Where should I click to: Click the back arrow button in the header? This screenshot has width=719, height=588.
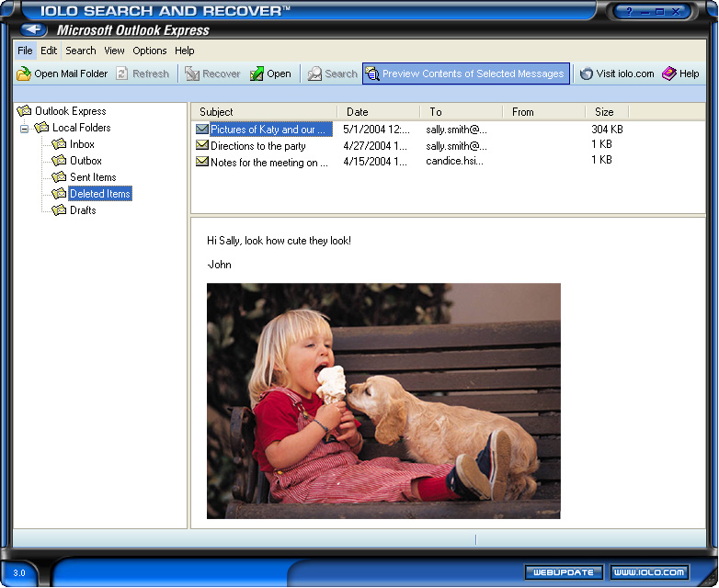[33, 29]
